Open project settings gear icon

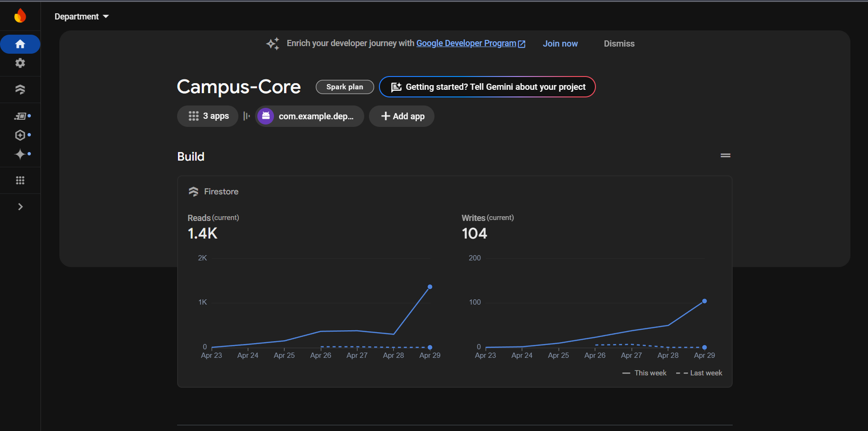coord(20,63)
